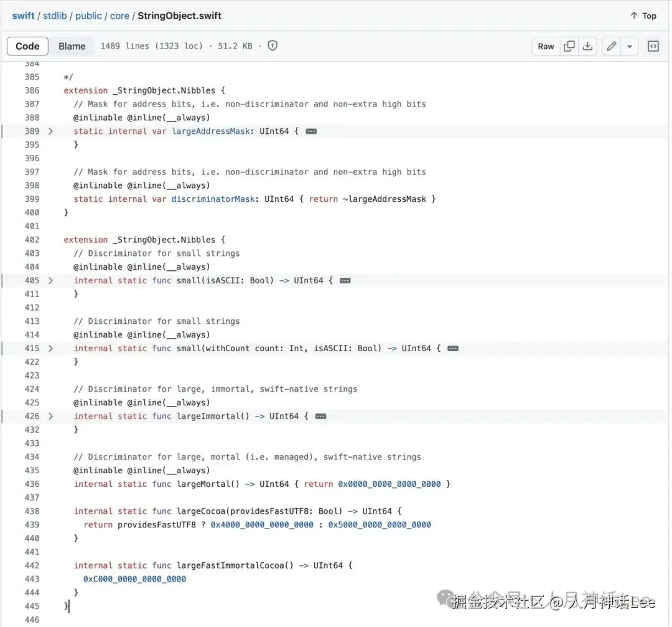
Task: Open more edit options dropdown arrow
Action: [630, 46]
